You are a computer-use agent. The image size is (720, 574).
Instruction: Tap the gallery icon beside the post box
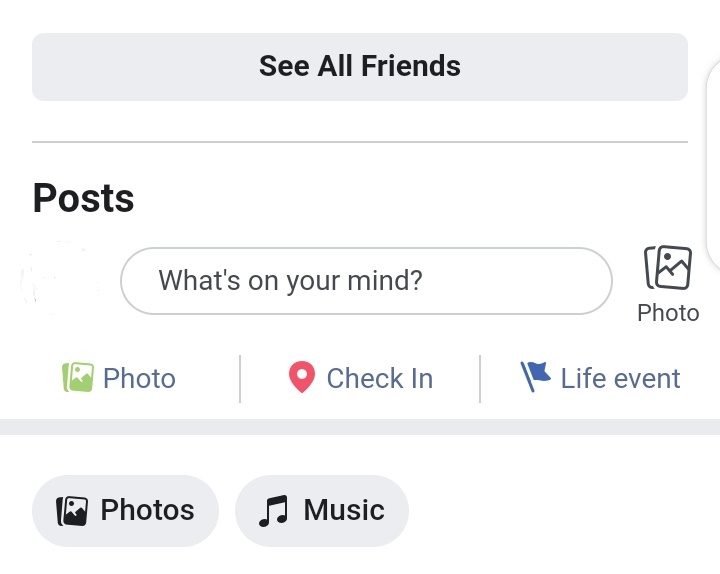point(668,269)
